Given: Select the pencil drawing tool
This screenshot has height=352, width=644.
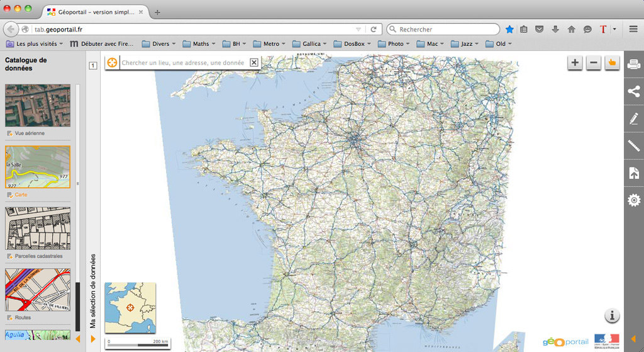Looking at the screenshot, I should pyautogui.click(x=634, y=118).
